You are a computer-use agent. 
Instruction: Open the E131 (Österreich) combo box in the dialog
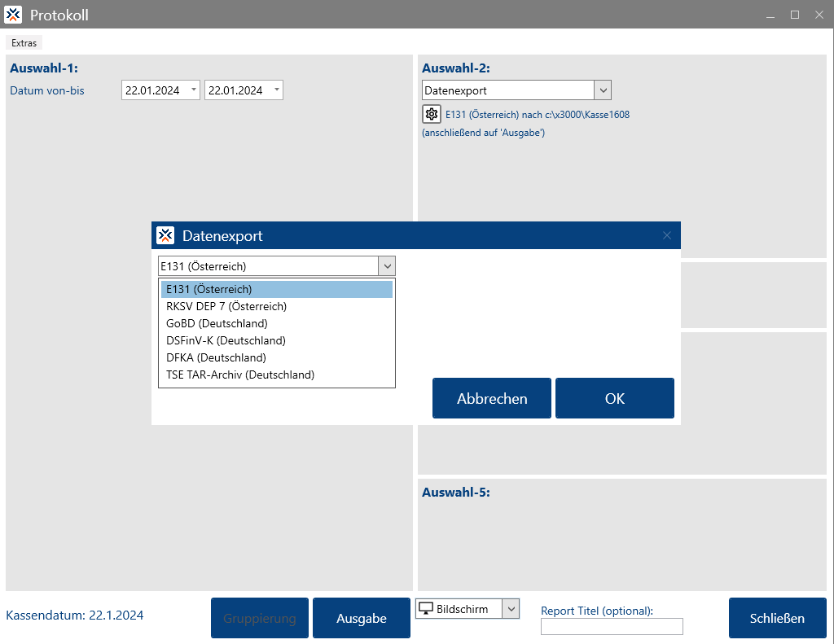coord(387,265)
